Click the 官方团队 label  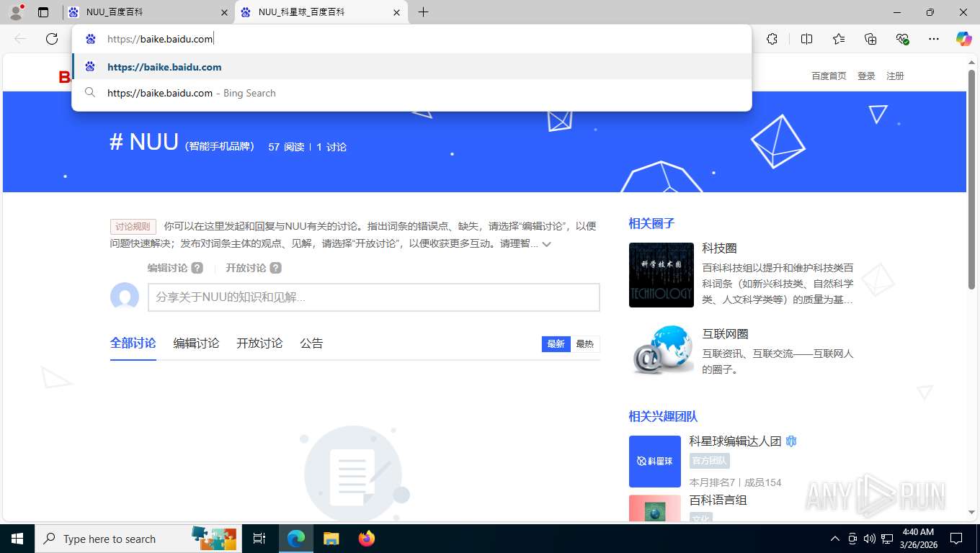coord(709,461)
